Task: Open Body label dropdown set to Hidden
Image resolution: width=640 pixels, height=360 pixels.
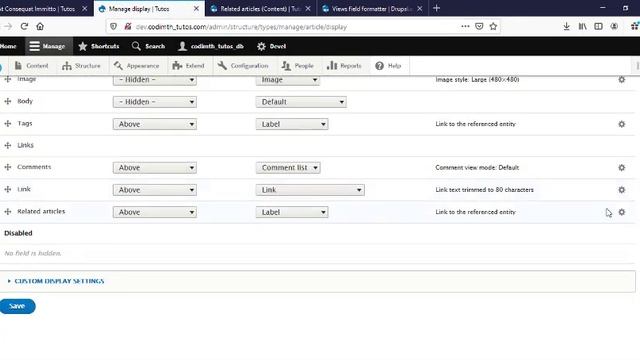Action: tap(155, 102)
